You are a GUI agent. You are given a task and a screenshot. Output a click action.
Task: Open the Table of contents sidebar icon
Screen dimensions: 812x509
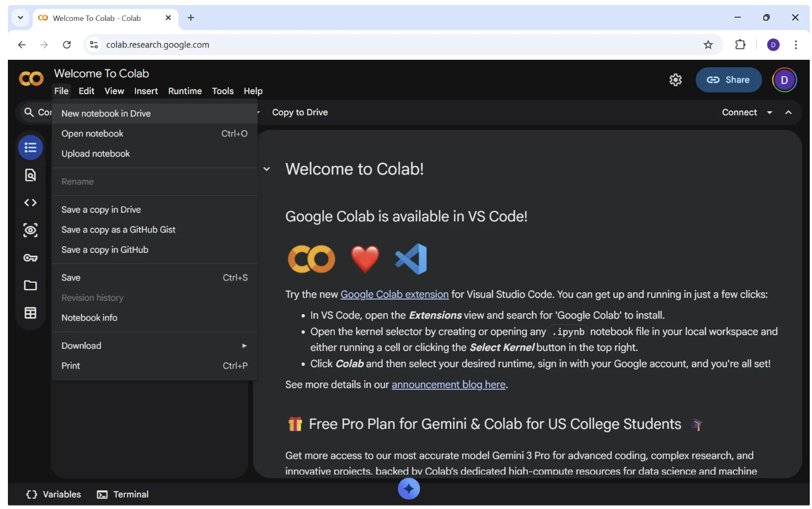click(x=30, y=148)
